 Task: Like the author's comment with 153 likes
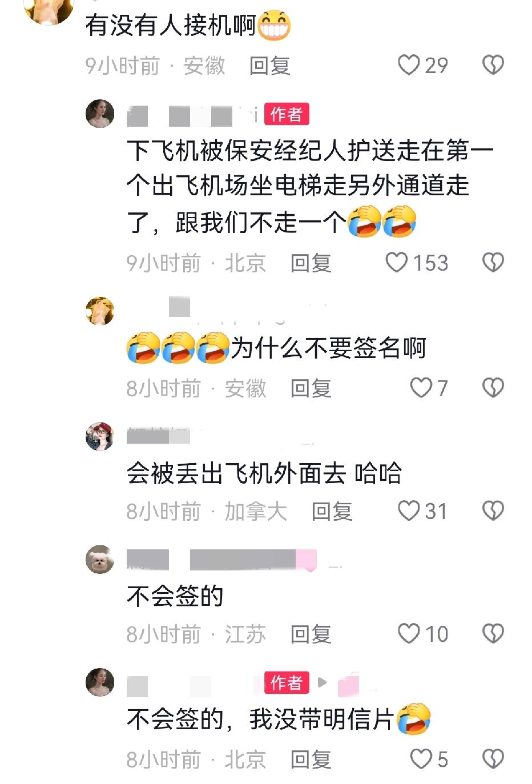[417, 263]
